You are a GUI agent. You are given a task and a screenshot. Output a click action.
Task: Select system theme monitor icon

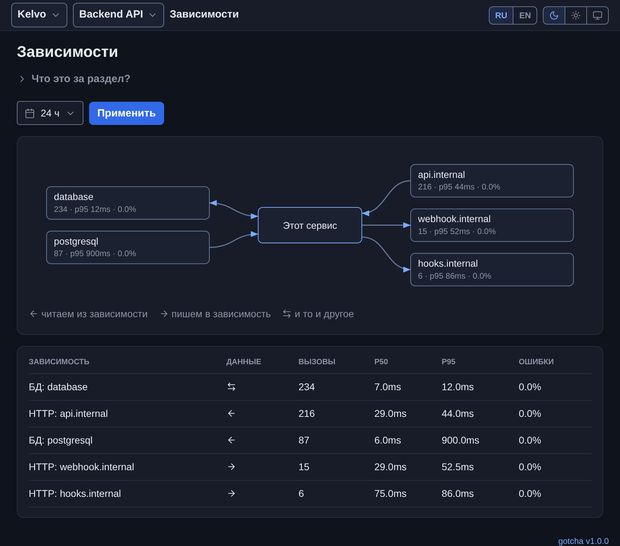(597, 15)
